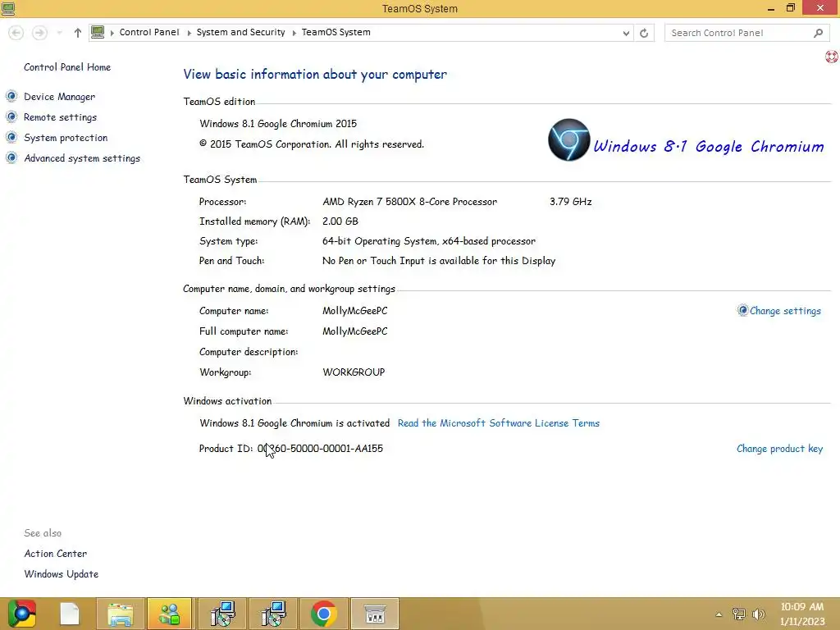Viewport: 840px width, 630px height.
Task: Click the Product ID number text
Action: (x=321, y=449)
